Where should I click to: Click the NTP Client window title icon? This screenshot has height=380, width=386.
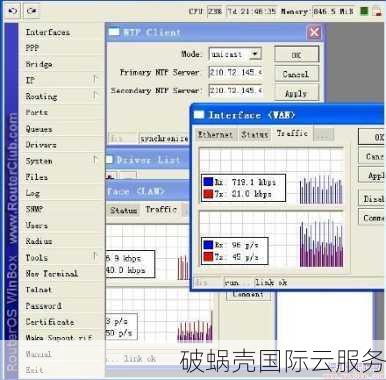[x=114, y=32]
